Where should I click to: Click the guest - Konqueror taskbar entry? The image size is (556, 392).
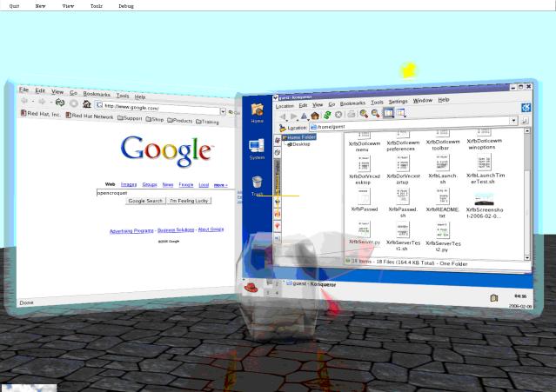coord(311,284)
